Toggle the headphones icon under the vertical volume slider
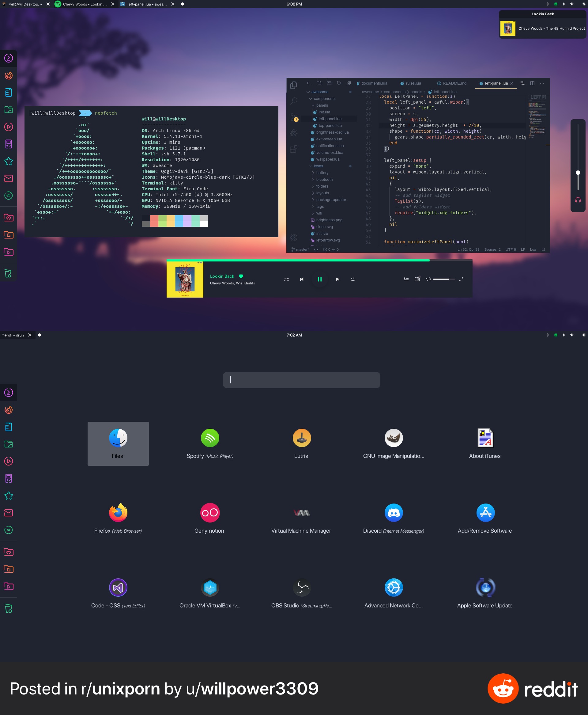Viewport: 588px width, 715px height. (578, 200)
